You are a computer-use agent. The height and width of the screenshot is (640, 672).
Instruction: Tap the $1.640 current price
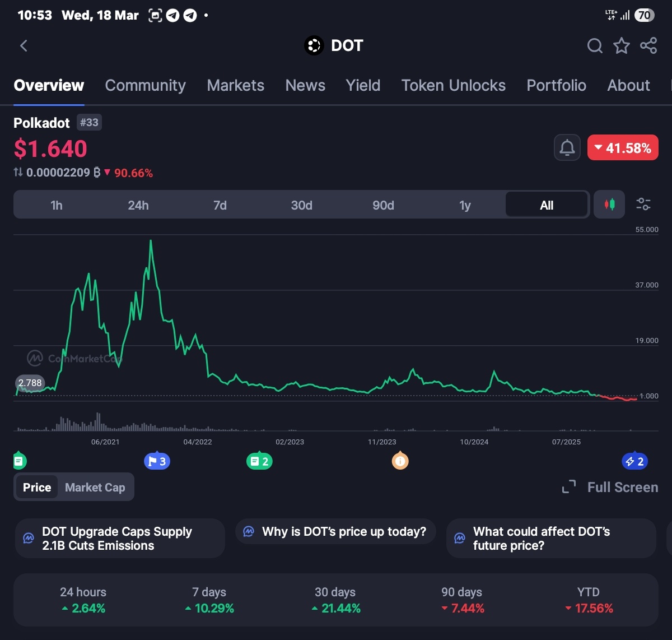(x=50, y=149)
